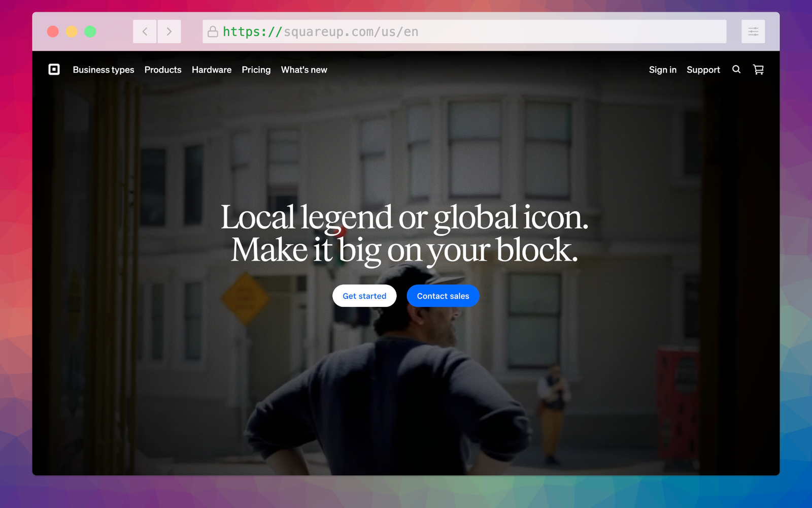Close the window with the red button
Viewport: 812px width, 508px height.
coord(53,31)
